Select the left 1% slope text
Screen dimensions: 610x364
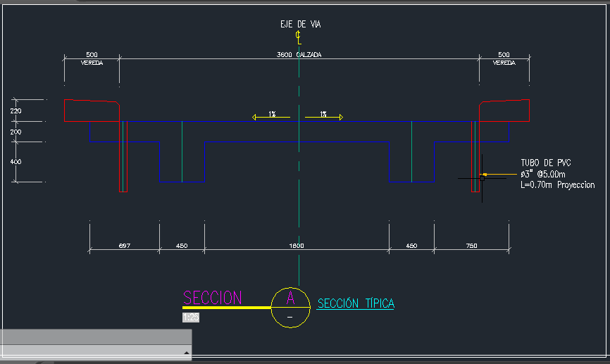point(272,114)
